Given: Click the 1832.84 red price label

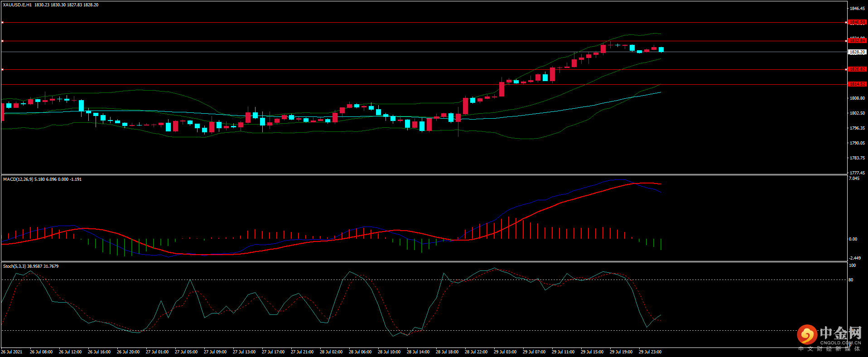Looking at the screenshot, I should (857, 41).
